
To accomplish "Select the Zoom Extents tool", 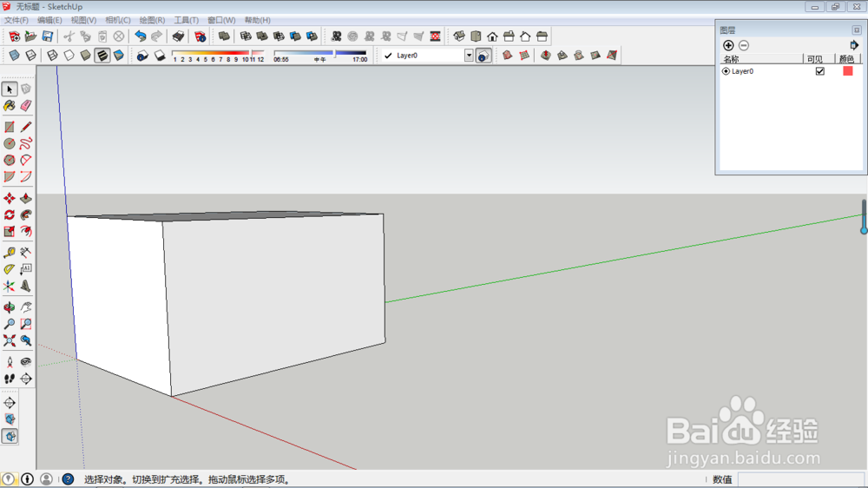I will pyautogui.click(x=10, y=340).
